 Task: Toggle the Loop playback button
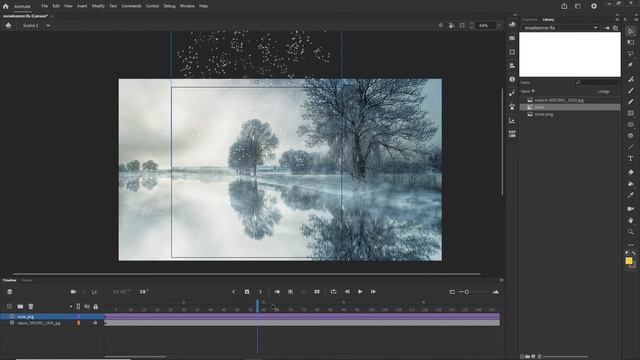(333, 292)
